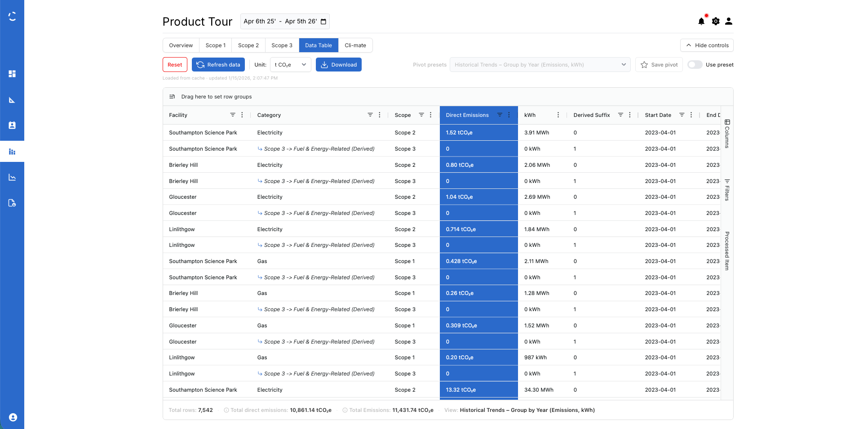Open filter icon on the Facility column

233,115
